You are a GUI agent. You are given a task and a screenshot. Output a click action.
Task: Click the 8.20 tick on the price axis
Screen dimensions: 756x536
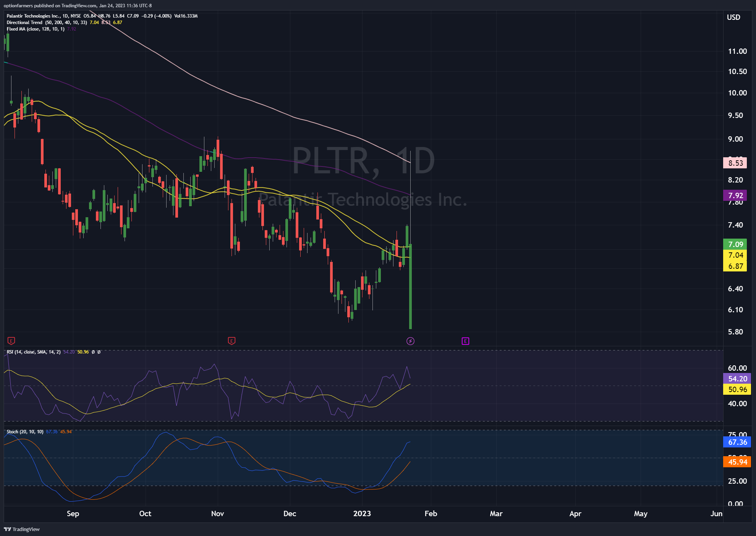click(735, 180)
